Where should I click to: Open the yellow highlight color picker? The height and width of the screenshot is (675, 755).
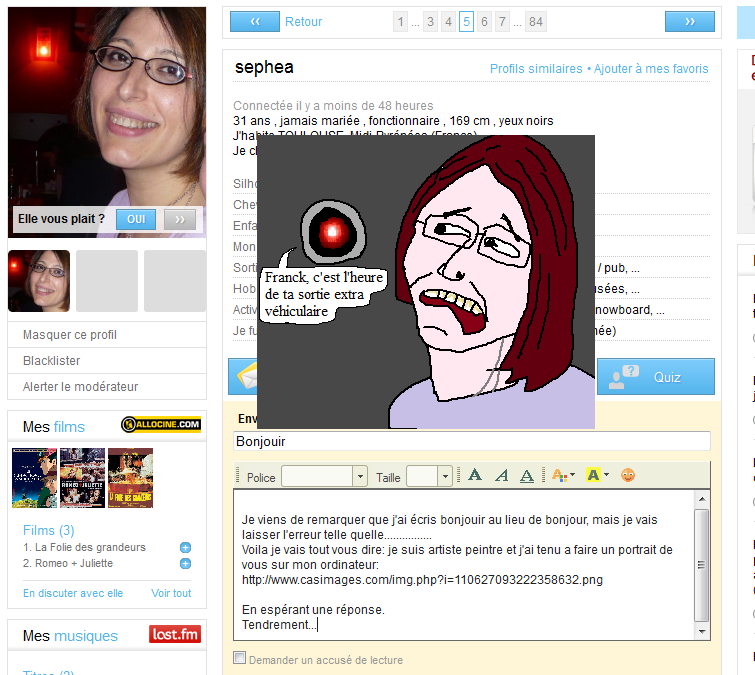click(x=597, y=476)
